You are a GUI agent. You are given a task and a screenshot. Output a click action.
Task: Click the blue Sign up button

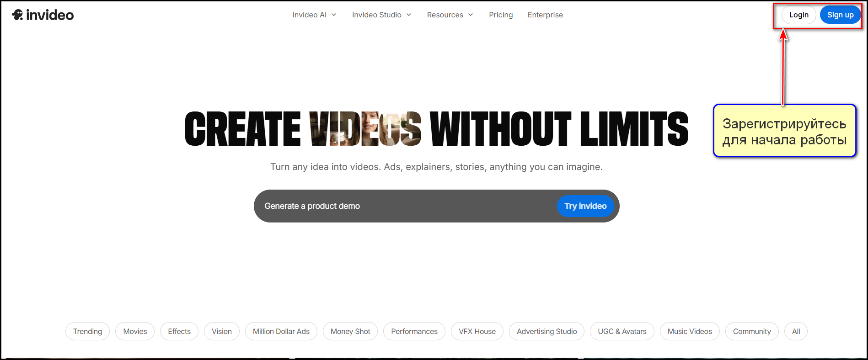click(841, 15)
